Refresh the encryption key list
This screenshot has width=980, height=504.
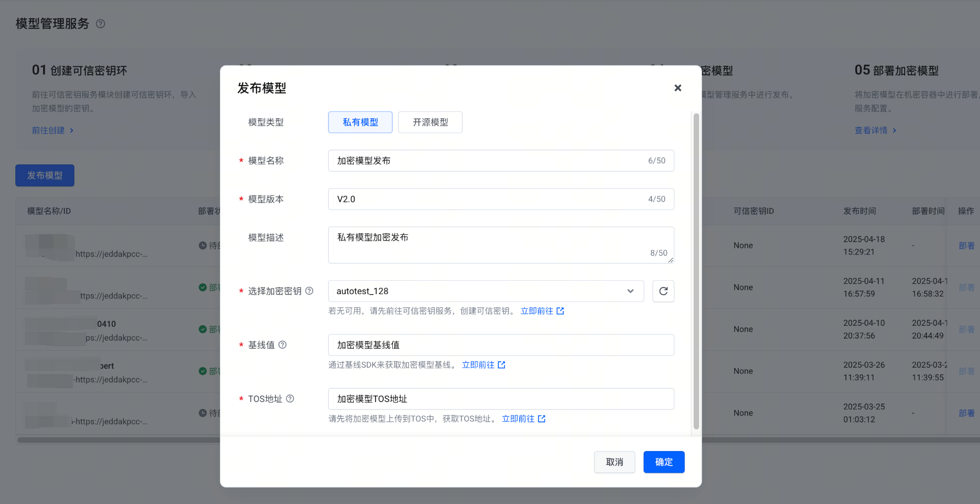[x=663, y=291]
